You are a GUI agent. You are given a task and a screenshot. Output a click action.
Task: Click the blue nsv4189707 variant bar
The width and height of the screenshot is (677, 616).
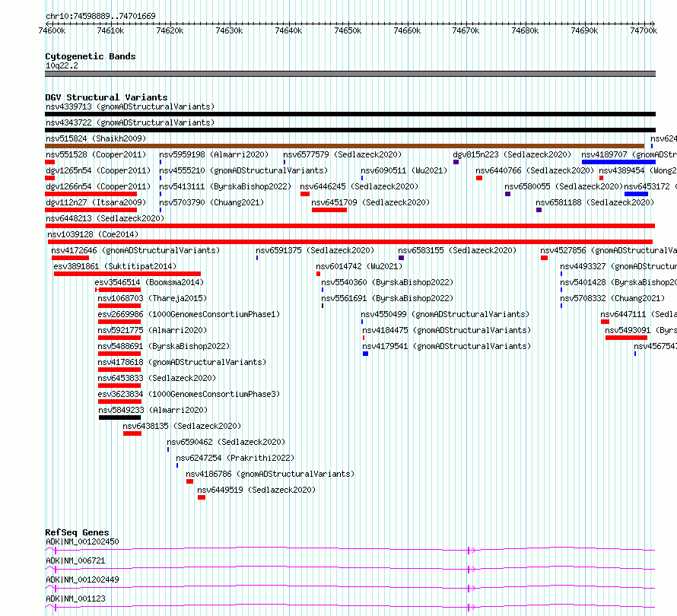tap(618, 162)
